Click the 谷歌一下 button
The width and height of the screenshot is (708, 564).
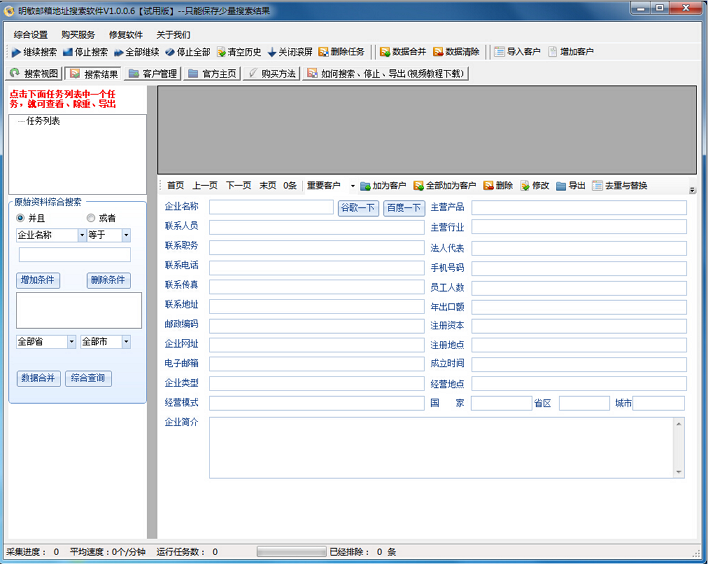[358, 208]
